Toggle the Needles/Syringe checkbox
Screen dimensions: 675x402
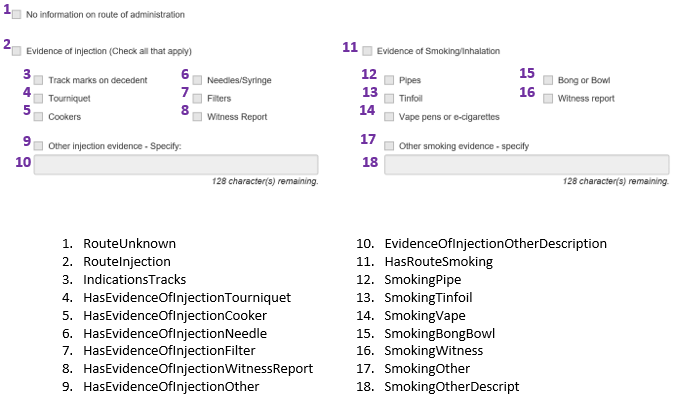pyautogui.click(x=197, y=80)
